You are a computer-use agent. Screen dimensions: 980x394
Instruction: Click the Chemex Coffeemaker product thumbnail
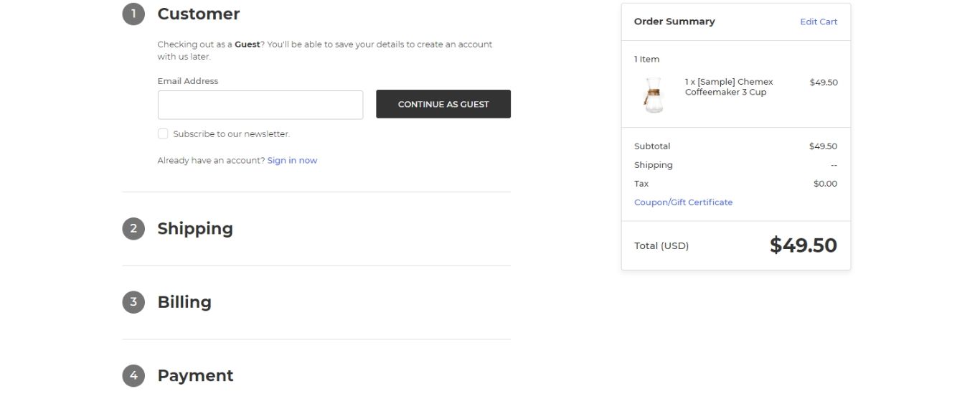tap(653, 95)
